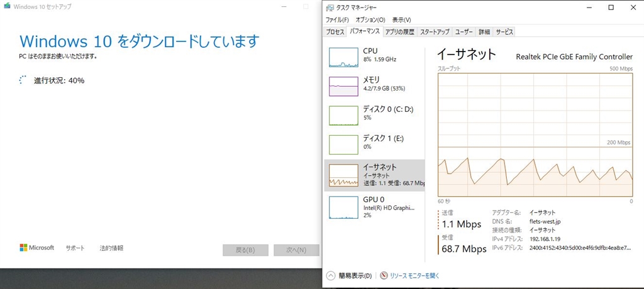Click the Windows 10 Setup title bar icon
This screenshot has height=289, width=644.
pos(6,6)
